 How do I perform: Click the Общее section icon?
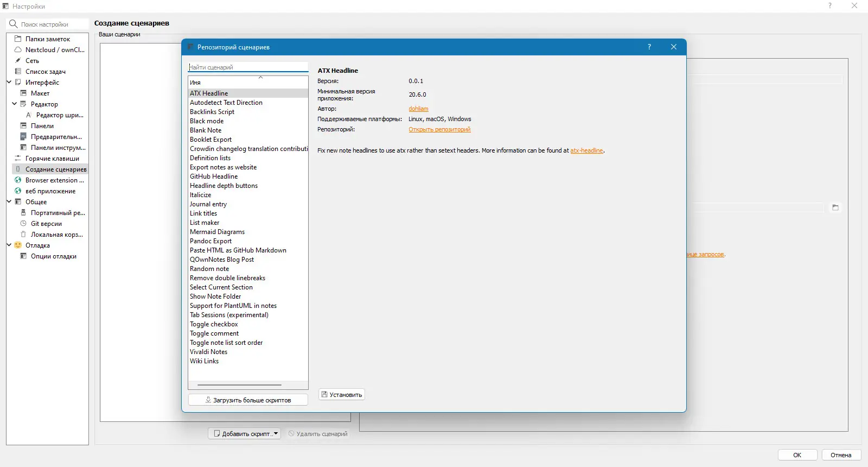pyautogui.click(x=18, y=202)
